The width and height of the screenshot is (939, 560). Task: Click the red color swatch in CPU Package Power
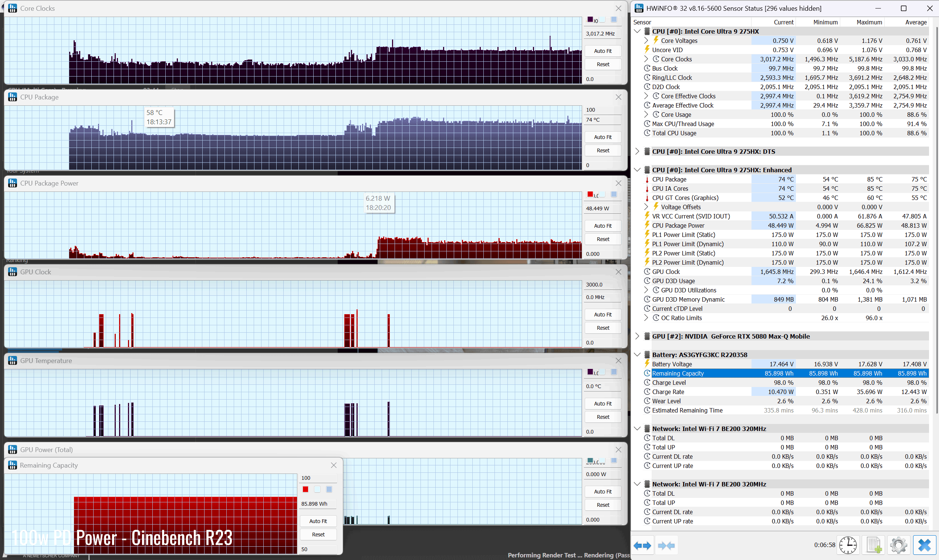(x=590, y=194)
